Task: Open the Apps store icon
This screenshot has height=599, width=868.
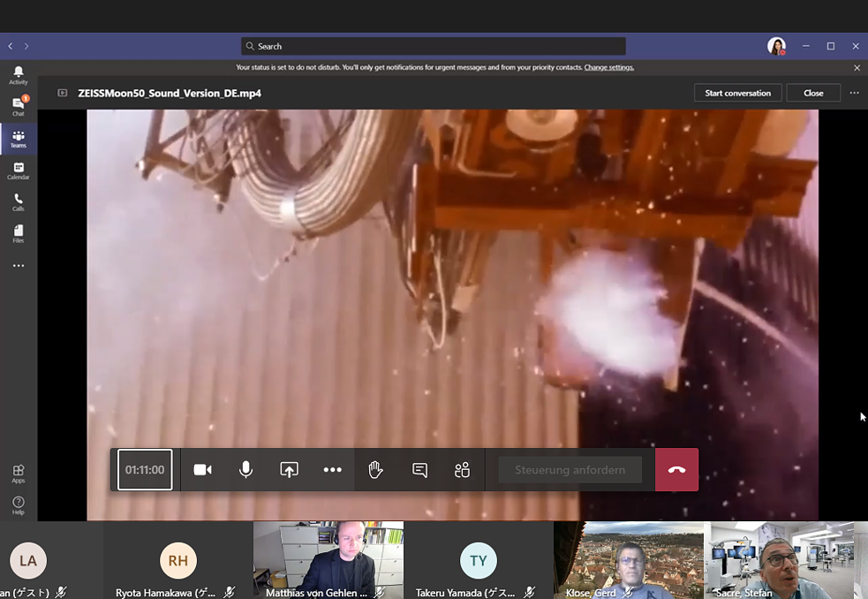Action: click(19, 474)
